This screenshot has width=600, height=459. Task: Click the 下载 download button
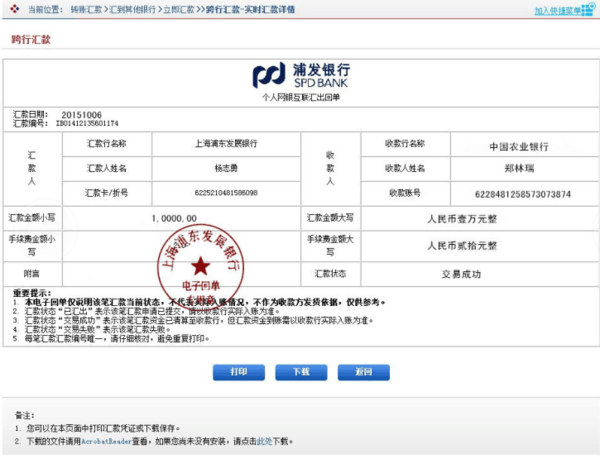tap(301, 372)
